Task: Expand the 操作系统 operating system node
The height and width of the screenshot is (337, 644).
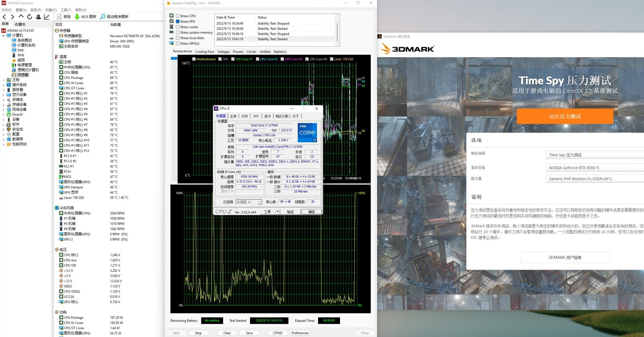Action: (3, 85)
